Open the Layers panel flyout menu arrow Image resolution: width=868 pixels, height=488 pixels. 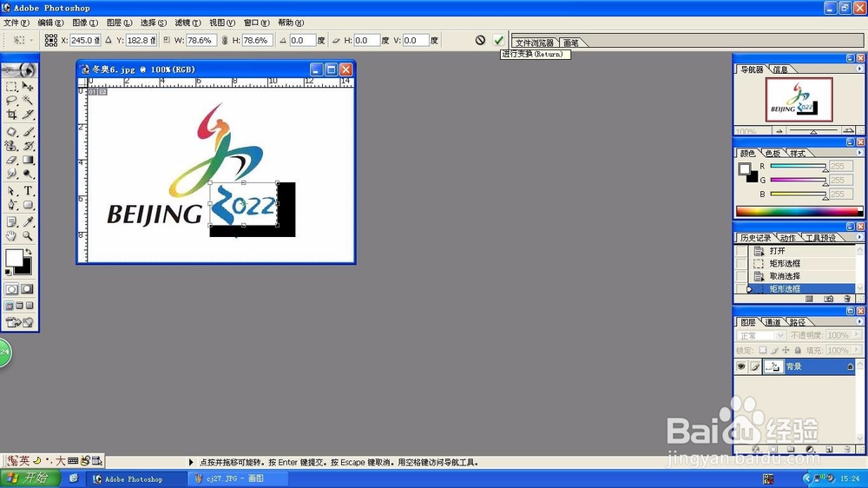point(859,321)
